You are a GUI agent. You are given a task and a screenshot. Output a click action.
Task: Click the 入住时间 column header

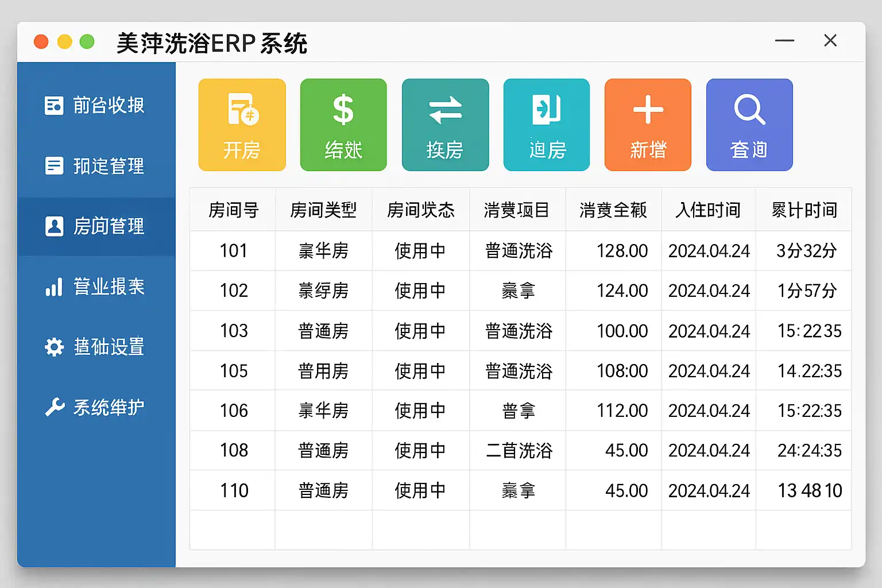(x=708, y=210)
